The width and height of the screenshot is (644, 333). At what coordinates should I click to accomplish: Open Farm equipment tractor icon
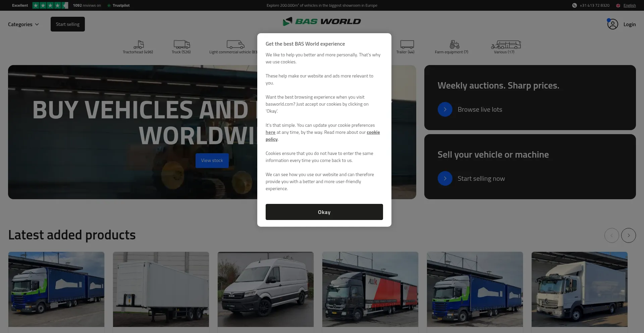point(454,44)
